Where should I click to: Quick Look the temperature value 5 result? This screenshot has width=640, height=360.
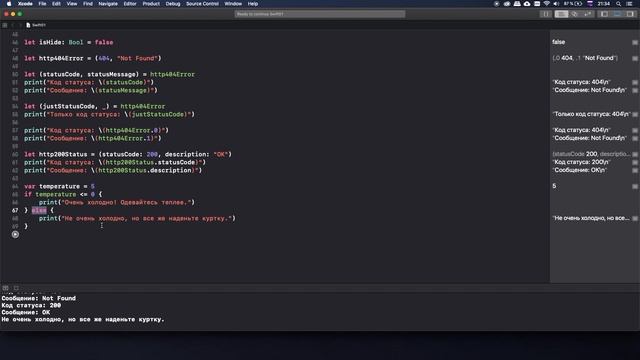click(635, 186)
